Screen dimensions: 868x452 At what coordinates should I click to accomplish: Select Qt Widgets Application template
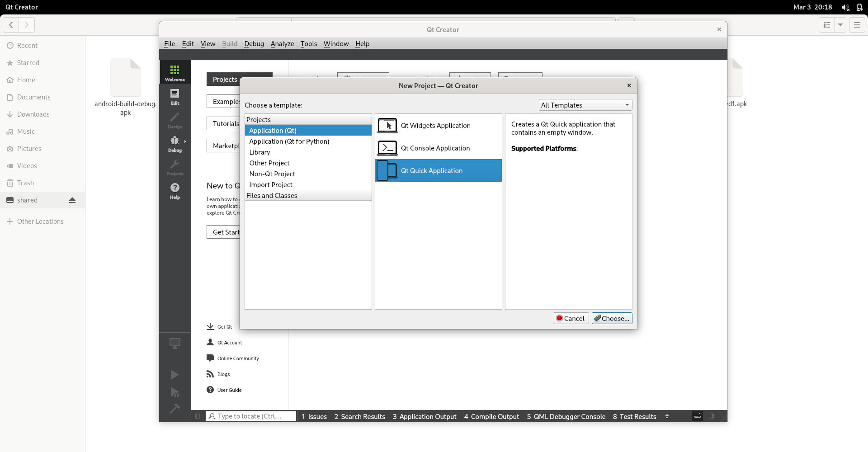[x=438, y=125]
